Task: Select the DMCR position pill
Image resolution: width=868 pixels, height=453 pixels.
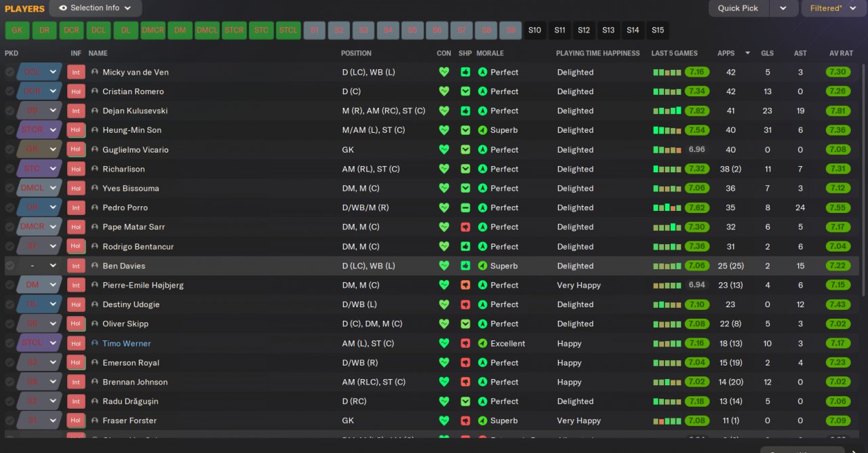Action: pos(153,31)
